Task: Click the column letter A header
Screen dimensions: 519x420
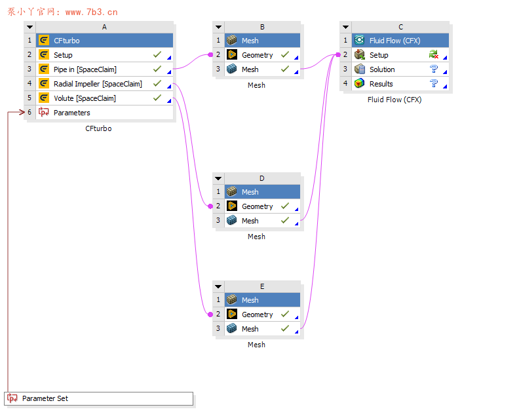Action: tap(104, 27)
